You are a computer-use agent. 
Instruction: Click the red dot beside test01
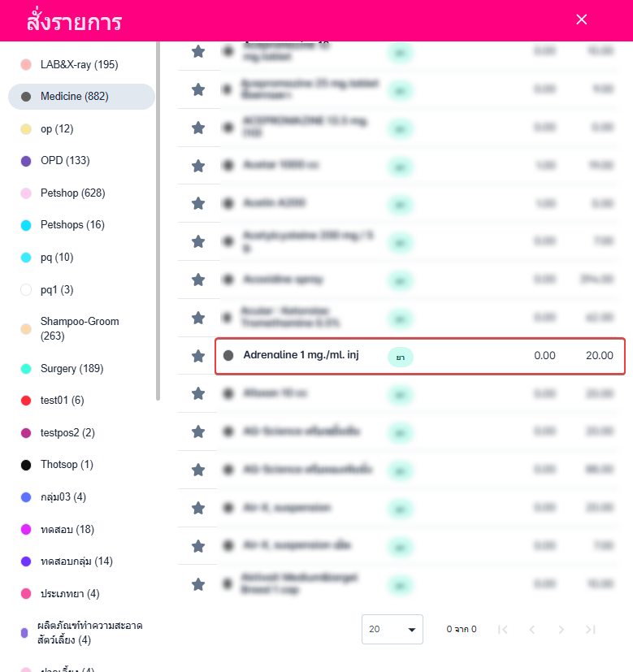click(25, 401)
